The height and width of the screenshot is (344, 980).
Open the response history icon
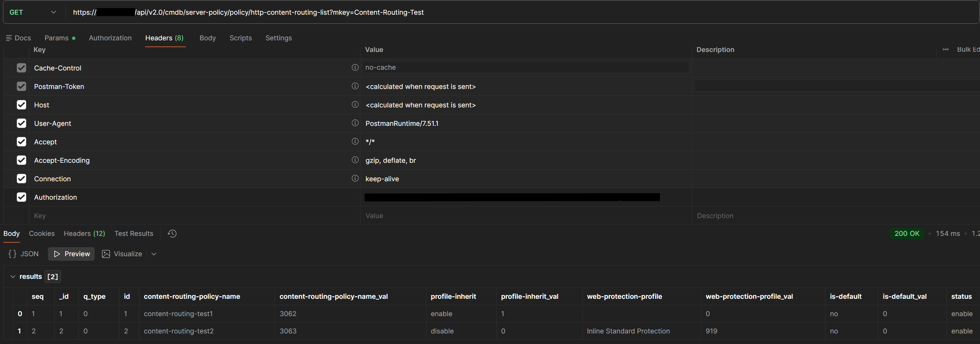point(172,233)
